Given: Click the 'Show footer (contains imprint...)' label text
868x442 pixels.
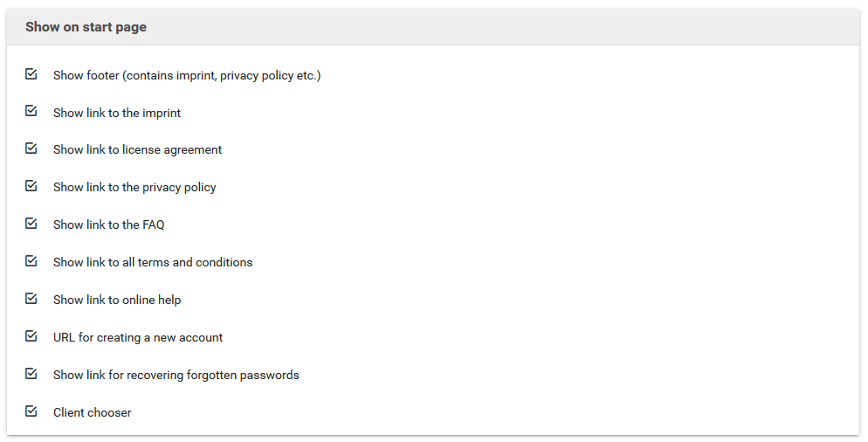Looking at the screenshot, I should coord(187,76).
